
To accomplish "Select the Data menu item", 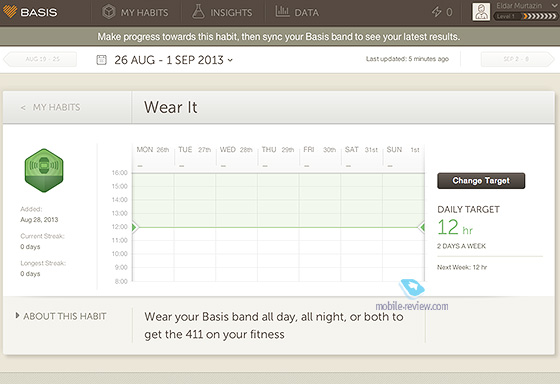I will point(297,13).
